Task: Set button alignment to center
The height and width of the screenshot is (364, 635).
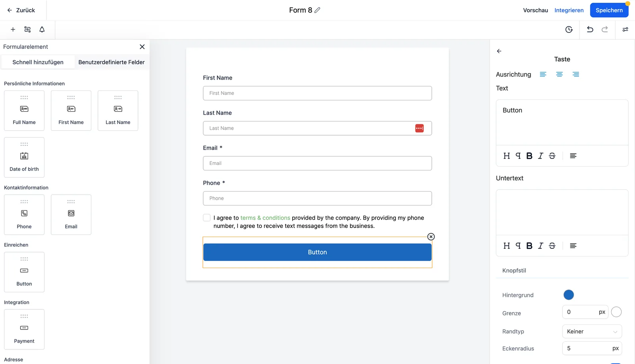Action: pos(559,75)
